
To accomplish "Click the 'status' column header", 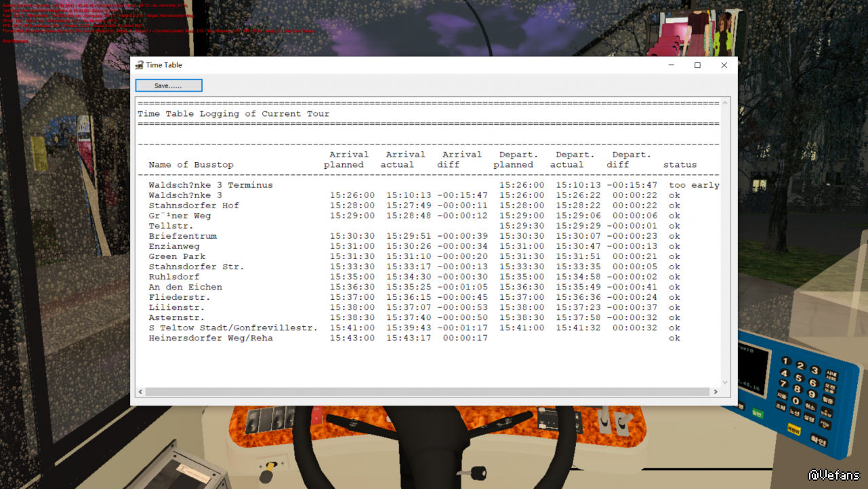I will click(x=680, y=165).
